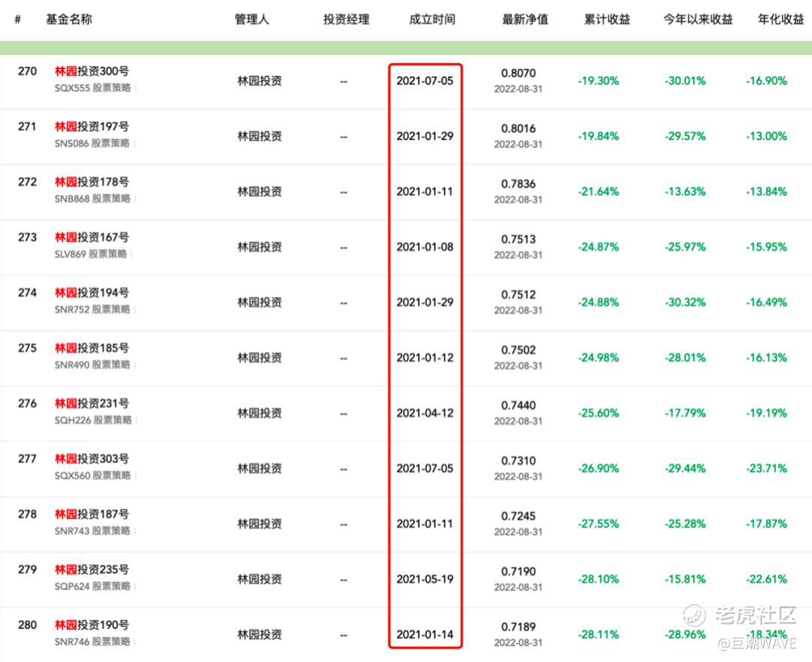Select fund code SNR746 股票策略
Viewport: 812px width, 662px height.
[92, 643]
